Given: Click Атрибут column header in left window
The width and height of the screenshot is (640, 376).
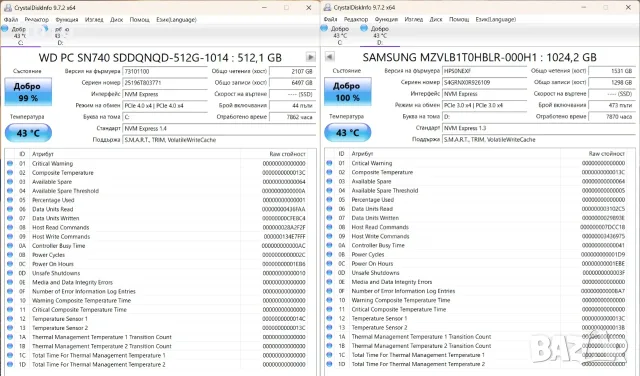Looking at the screenshot, I should click(43, 154).
